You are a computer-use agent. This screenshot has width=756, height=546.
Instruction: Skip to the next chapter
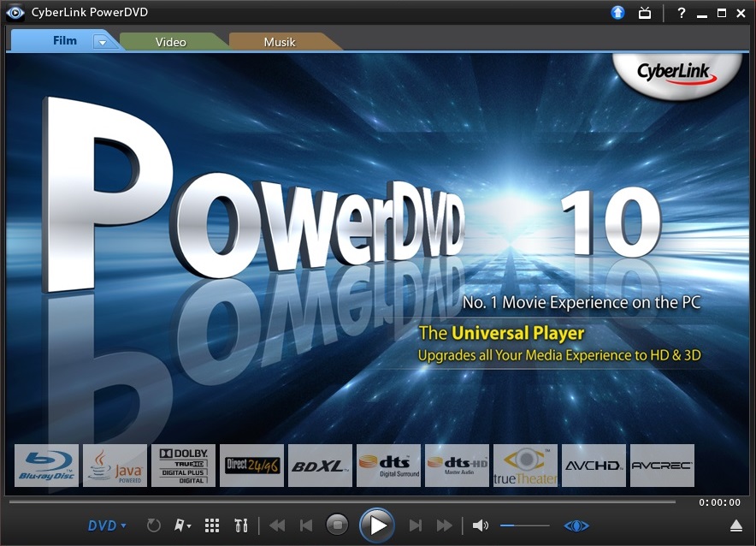click(415, 525)
